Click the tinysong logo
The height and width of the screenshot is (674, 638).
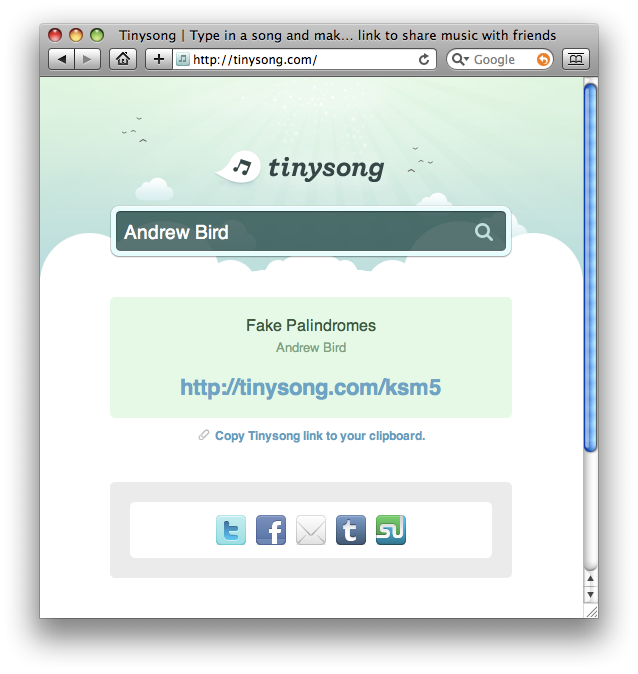pos(301,168)
